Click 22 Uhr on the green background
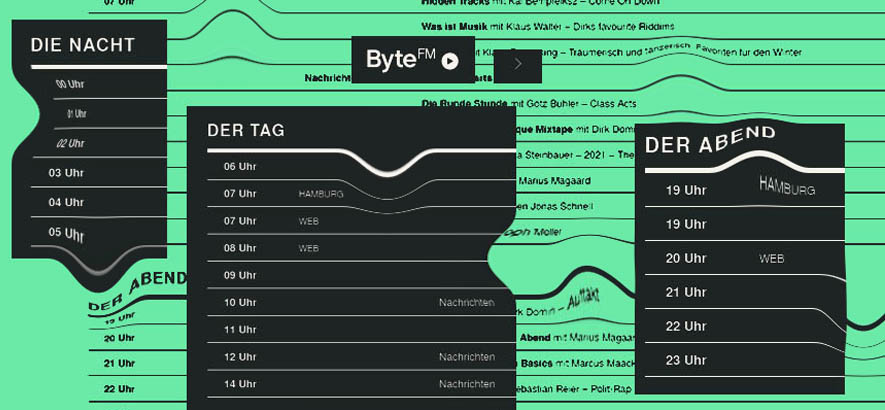The image size is (885, 410). click(x=119, y=389)
